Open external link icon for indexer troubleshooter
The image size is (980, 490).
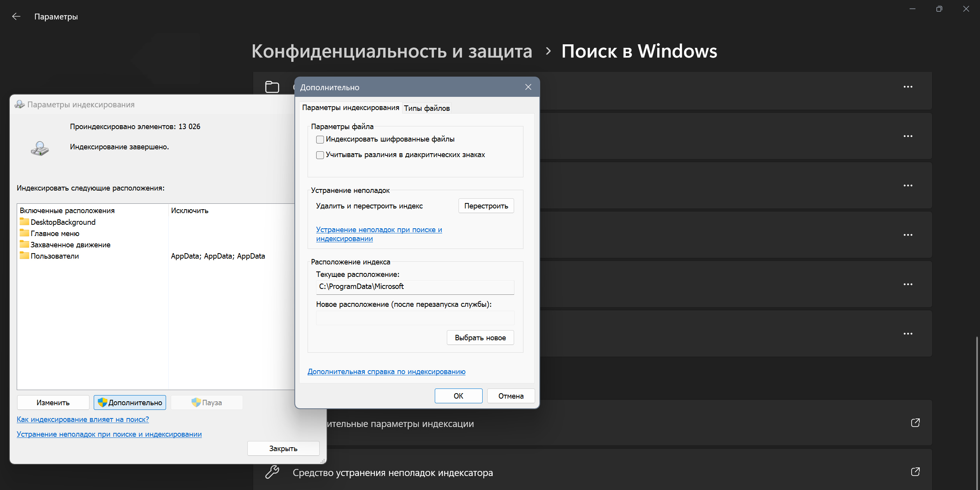tap(915, 472)
